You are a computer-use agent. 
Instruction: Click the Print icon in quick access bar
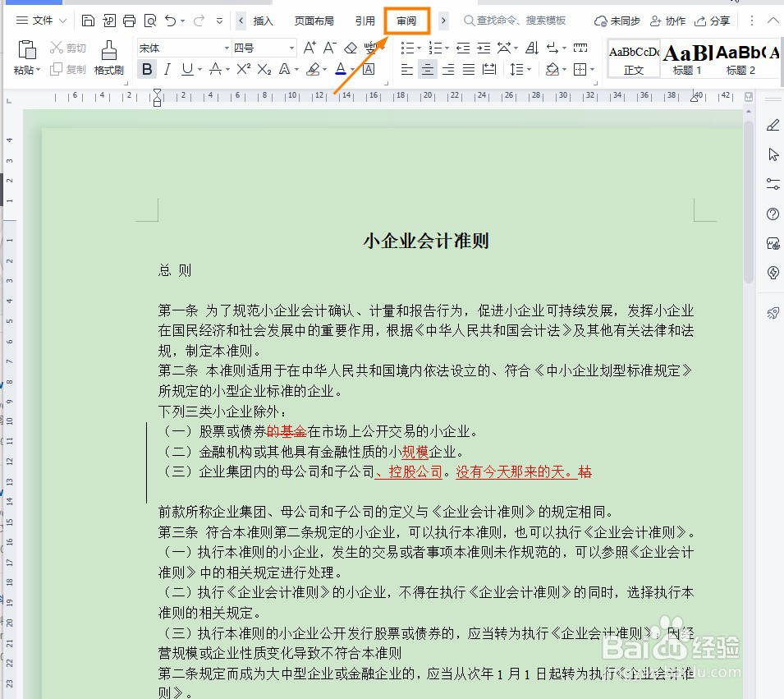(129, 21)
